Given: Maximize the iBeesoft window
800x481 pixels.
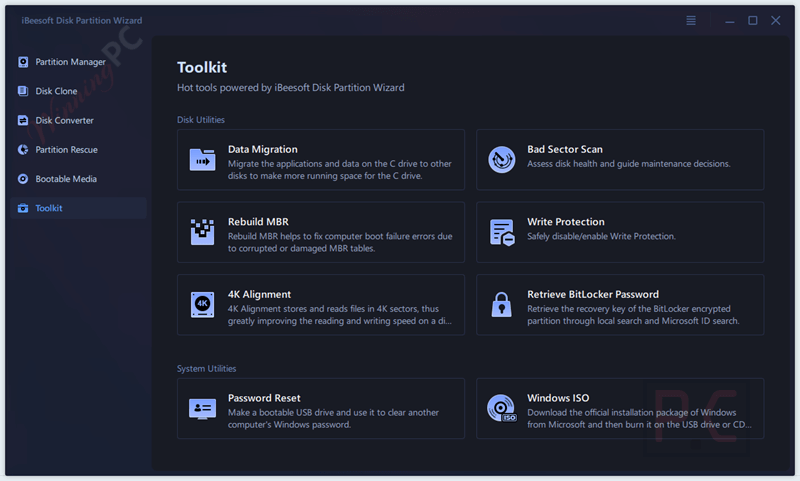Looking at the screenshot, I should pos(753,20).
